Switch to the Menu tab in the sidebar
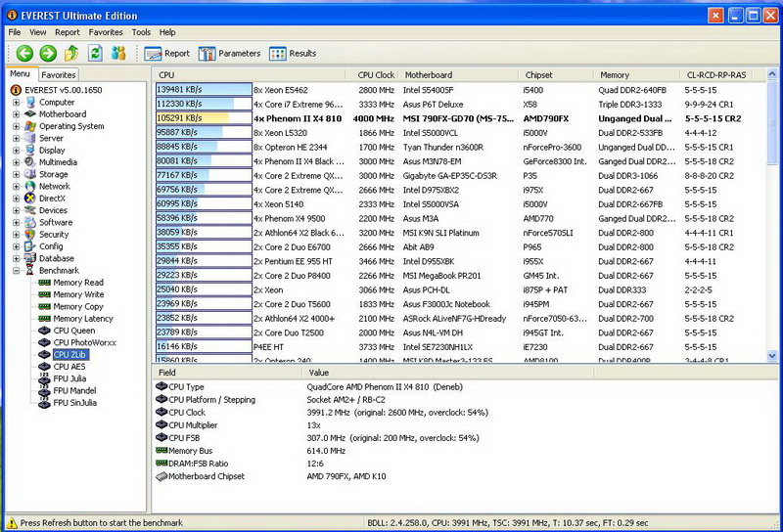The height and width of the screenshot is (532, 783). [21, 74]
